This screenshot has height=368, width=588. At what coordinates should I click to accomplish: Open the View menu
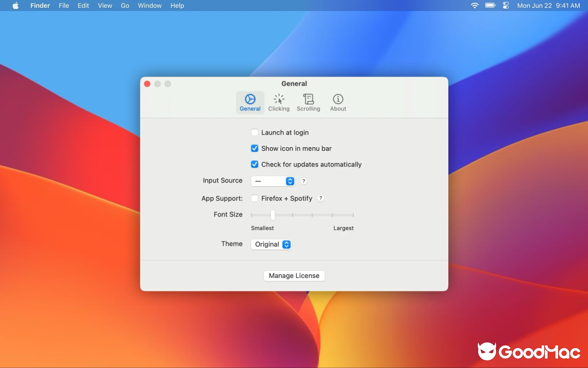[105, 6]
